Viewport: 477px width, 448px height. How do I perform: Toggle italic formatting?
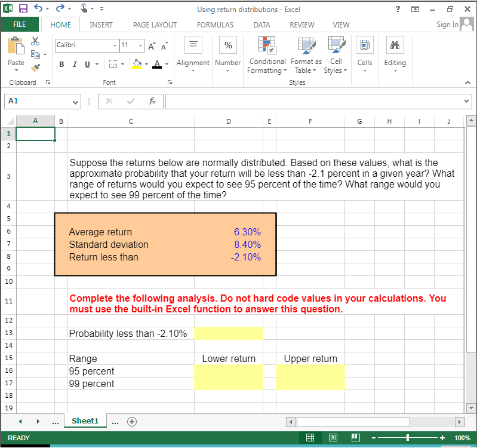click(75, 65)
